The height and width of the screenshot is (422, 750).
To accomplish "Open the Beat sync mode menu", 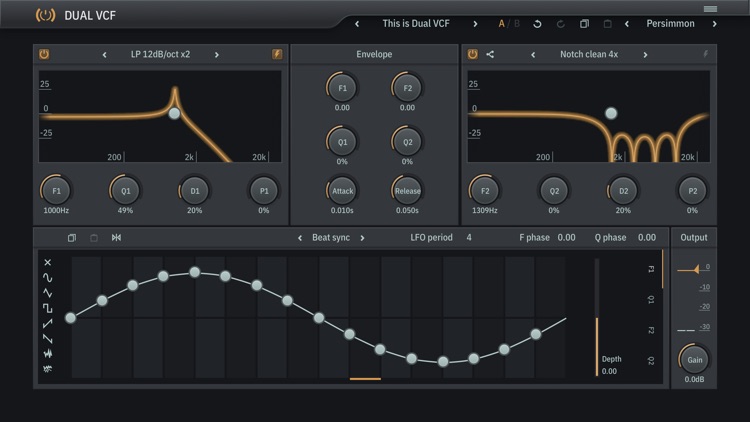I will (x=331, y=237).
